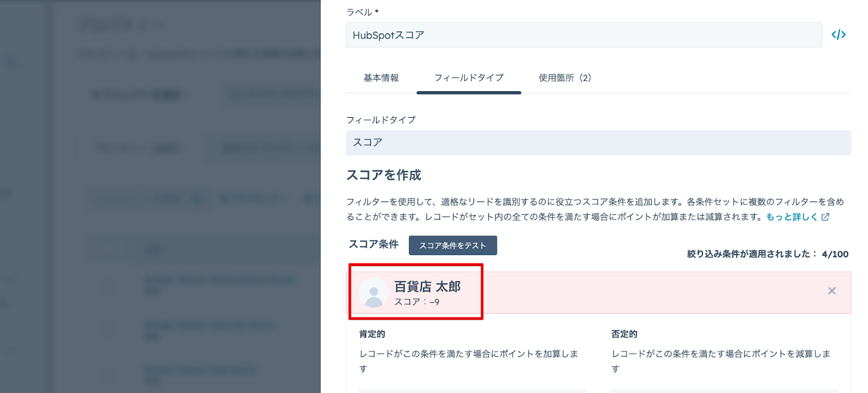Click the スコア field type box
The image size is (868, 393).
click(598, 143)
